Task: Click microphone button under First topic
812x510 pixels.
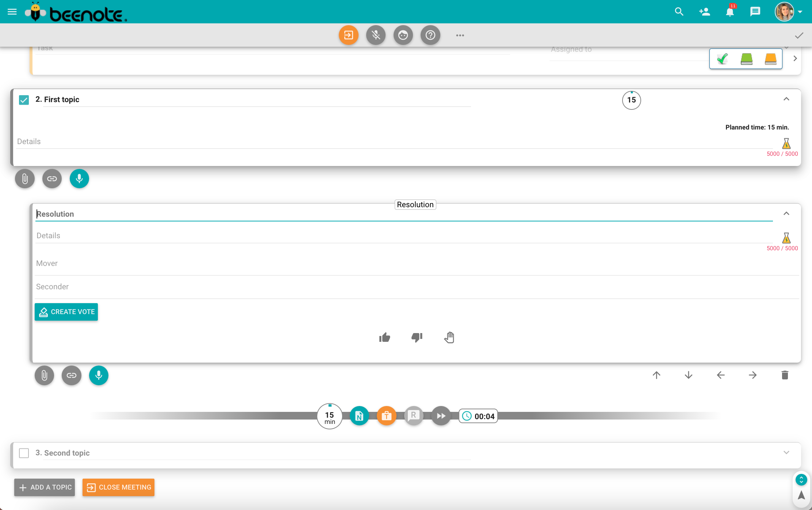Action: pyautogui.click(x=79, y=179)
